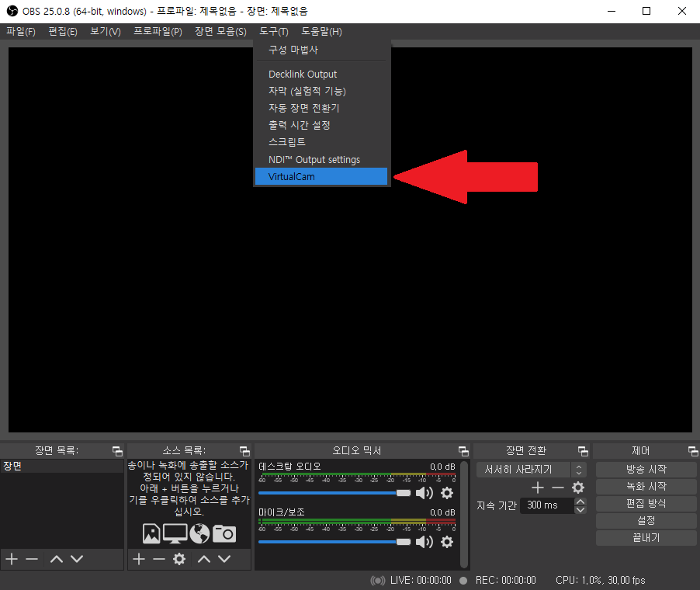Open the 파일(F) menu
This screenshot has height=590, width=700.
point(21,32)
